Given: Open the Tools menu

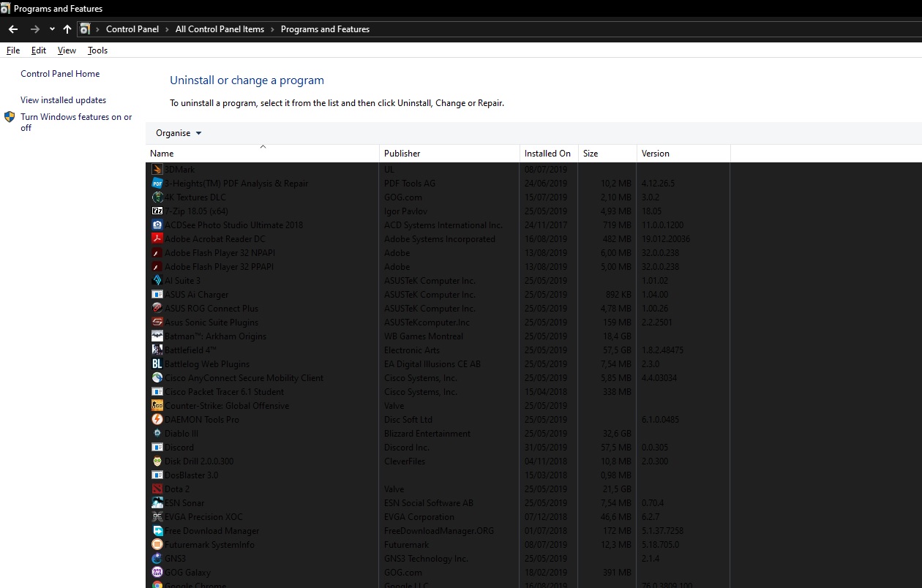Looking at the screenshot, I should click(97, 50).
